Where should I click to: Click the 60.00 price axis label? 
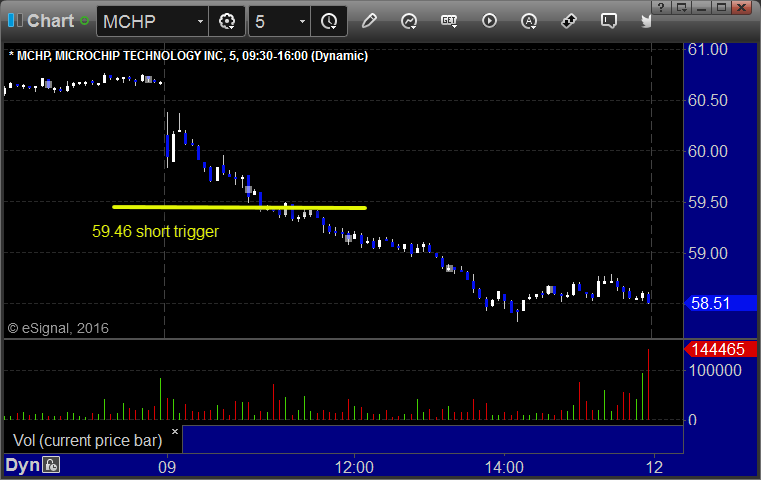point(708,151)
